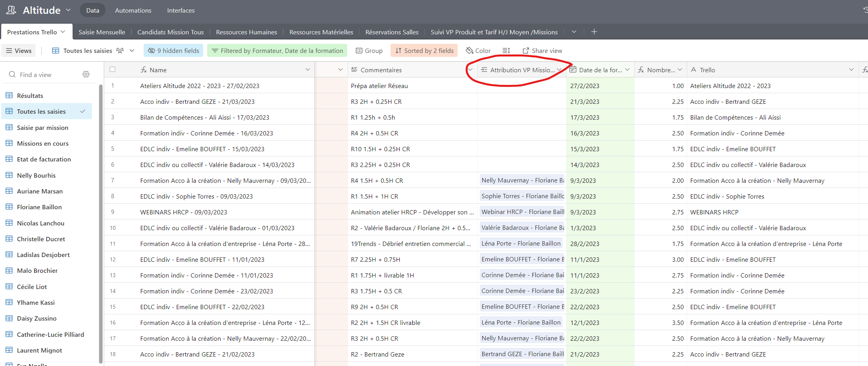Expand the hidden tables list chevron

click(574, 32)
